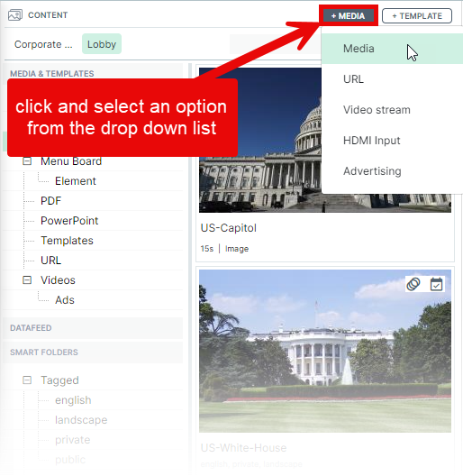
Task: Open the Templates folder
Action: [x=67, y=241]
